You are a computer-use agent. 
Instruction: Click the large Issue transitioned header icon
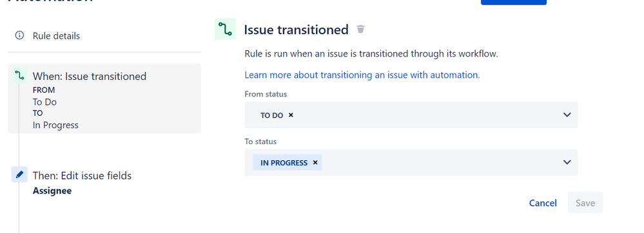pyautogui.click(x=225, y=29)
